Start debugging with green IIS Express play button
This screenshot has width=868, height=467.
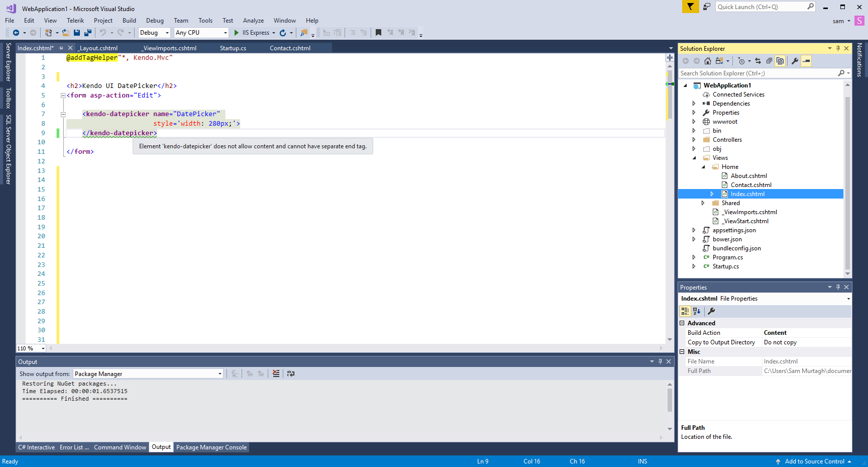(x=237, y=33)
